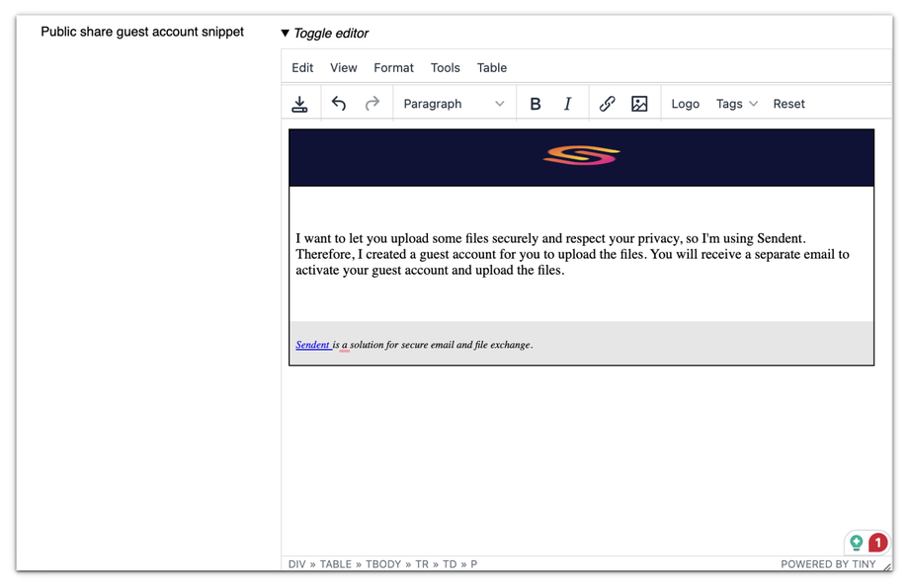Click the red notification badge showing 1
The width and height of the screenshot is (909, 588).
coord(877,543)
